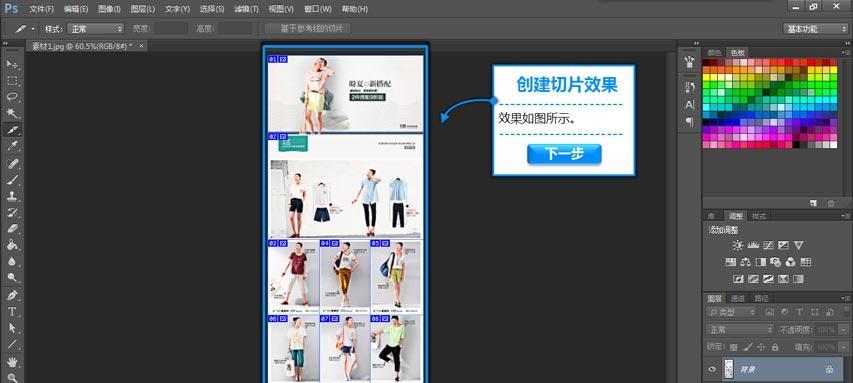The height and width of the screenshot is (383, 853).
Task: Add an Invert adjustment
Action: 738,279
